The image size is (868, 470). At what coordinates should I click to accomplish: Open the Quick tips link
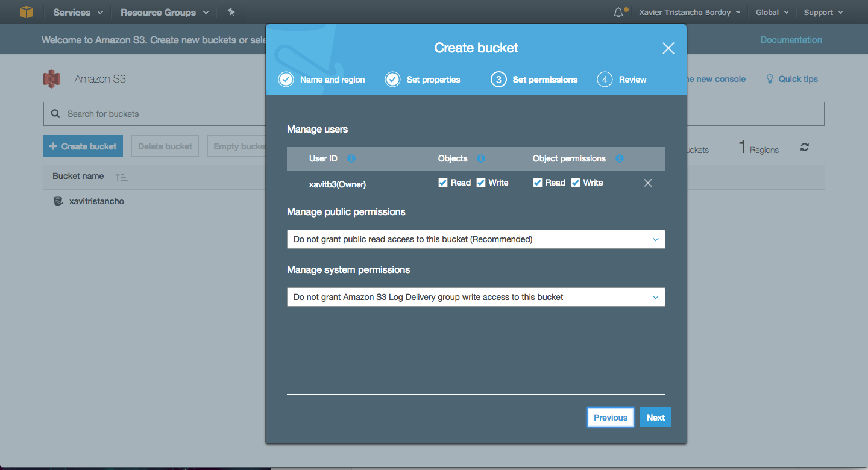pyautogui.click(x=798, y=79)
